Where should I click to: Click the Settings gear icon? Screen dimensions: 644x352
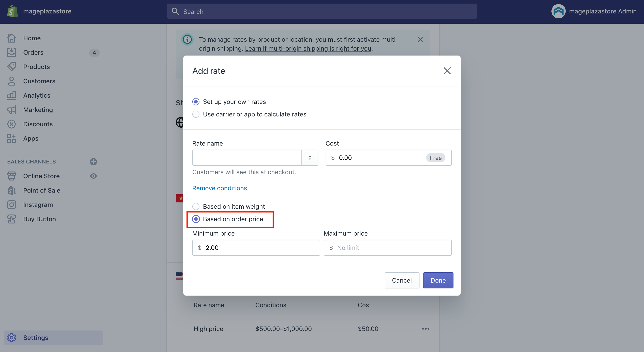click(11, 337)
